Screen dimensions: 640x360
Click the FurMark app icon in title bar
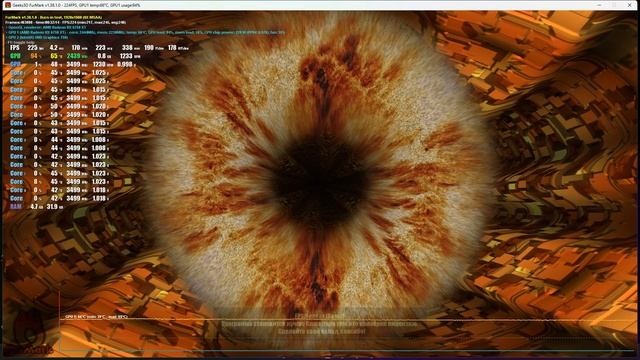8,5
